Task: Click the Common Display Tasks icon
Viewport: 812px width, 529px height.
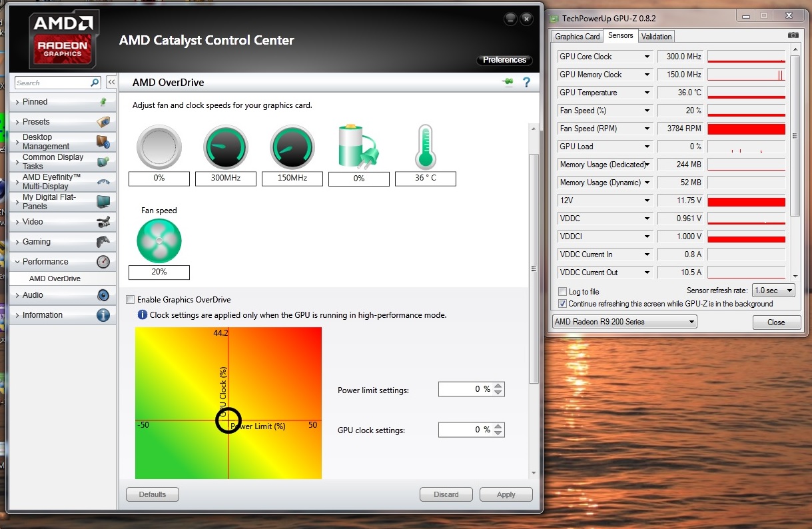Action: point(103,162)
